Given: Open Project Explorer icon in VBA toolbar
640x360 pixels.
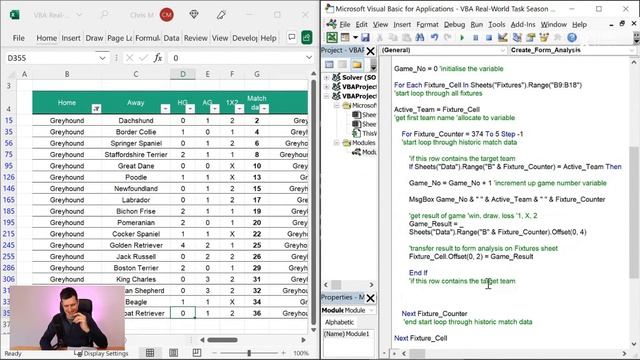Looking at the screenshot, I should click(517, 38).
